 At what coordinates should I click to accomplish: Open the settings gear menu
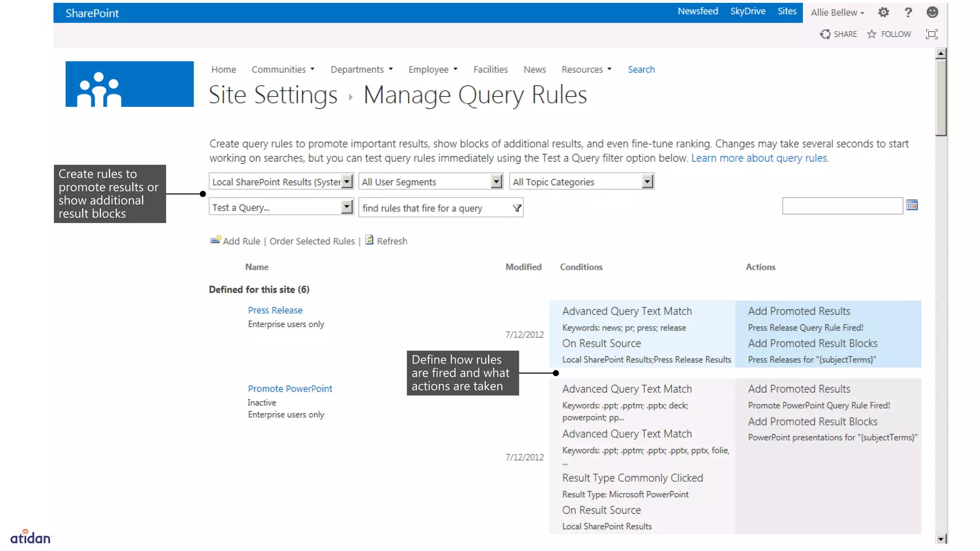click(883, 12)
